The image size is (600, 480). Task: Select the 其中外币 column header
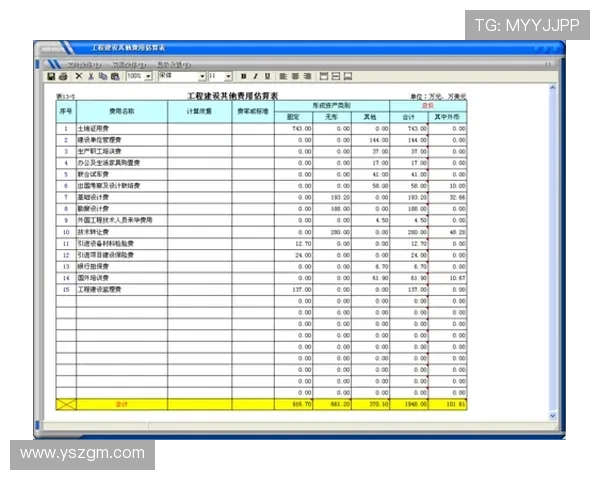(x=447, y=117)
